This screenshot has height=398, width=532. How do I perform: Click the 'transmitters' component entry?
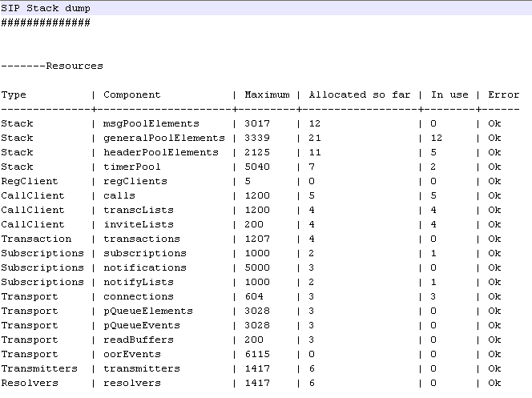pos(142,368)
